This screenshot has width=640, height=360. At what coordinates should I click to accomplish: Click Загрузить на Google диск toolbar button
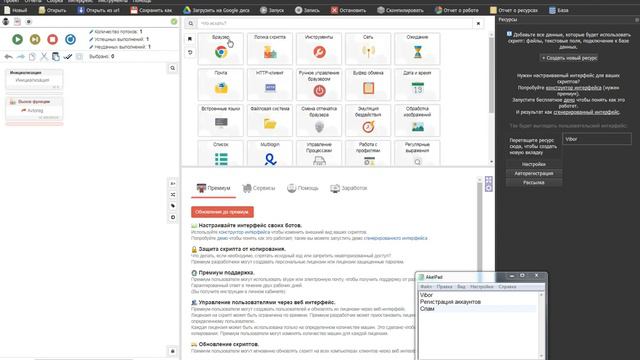click(x=216, y=10)
